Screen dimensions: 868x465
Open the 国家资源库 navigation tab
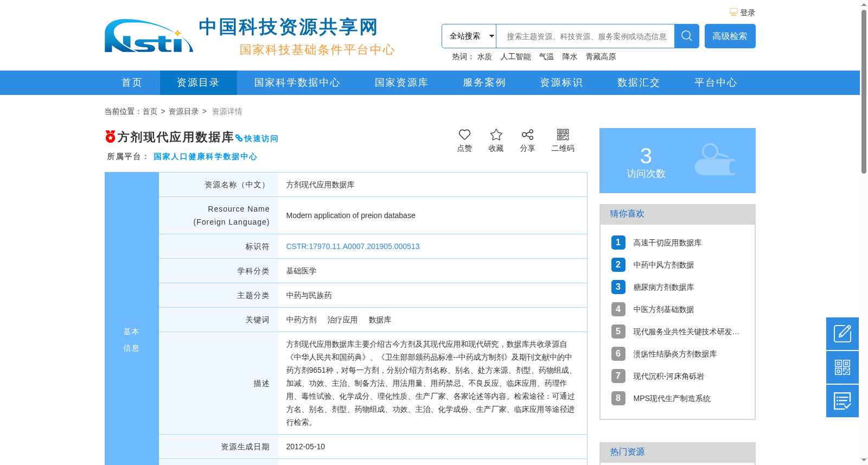401,82
